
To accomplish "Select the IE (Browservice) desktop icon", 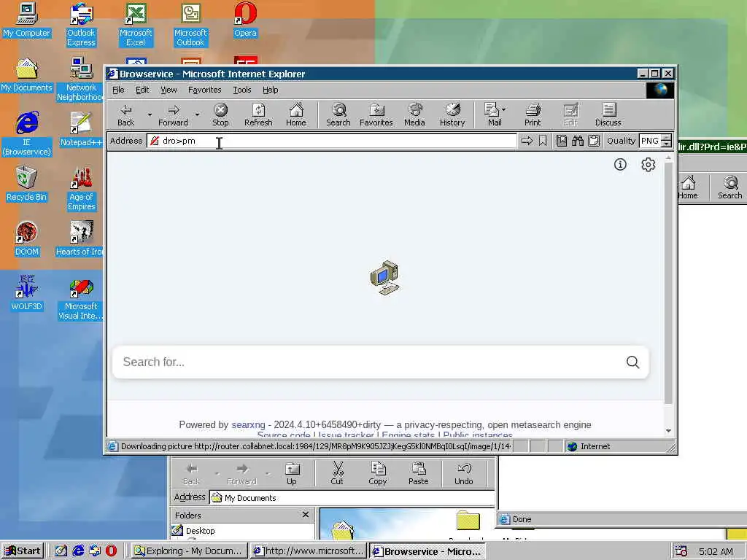I will point(27,134).
